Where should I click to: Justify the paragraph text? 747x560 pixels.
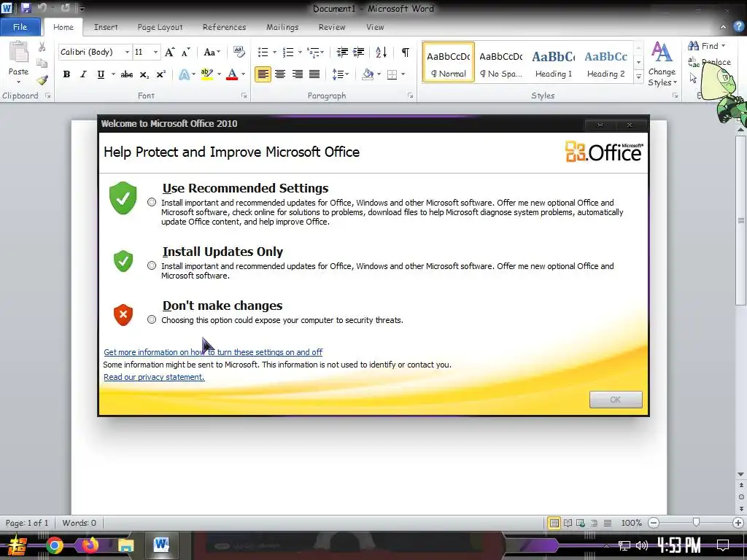tap(314, 74)
